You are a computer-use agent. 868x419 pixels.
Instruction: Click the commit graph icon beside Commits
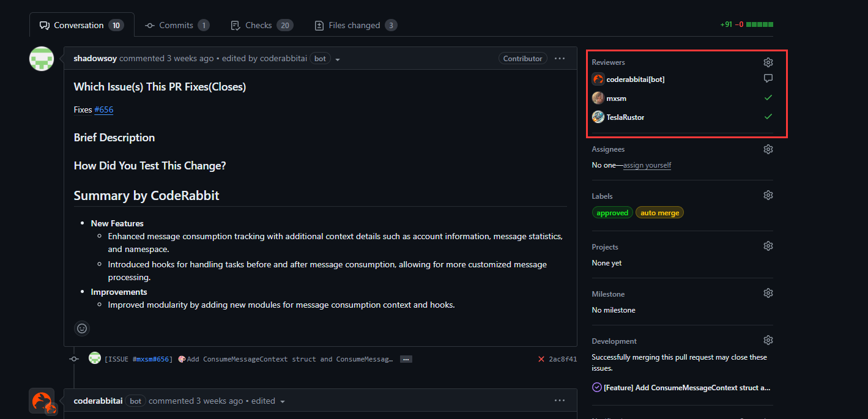pos(150,25)
